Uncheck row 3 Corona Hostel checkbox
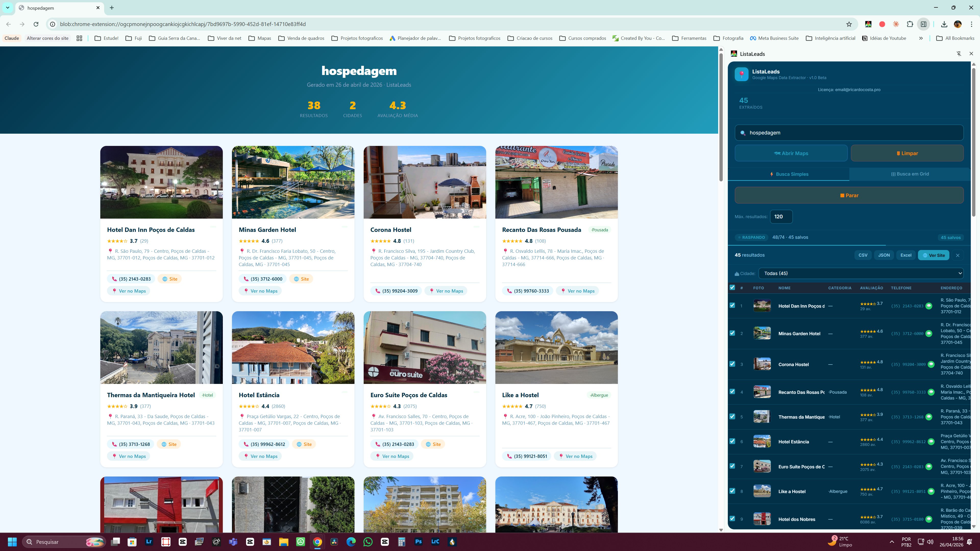Viewport: 980px width, 551px height. [732, 364]
